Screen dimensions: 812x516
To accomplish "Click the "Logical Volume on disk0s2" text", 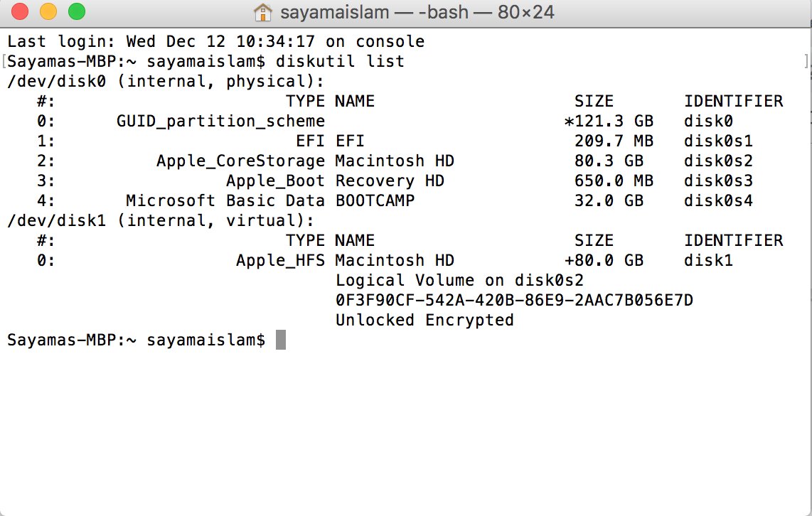I will pos(459,281).
